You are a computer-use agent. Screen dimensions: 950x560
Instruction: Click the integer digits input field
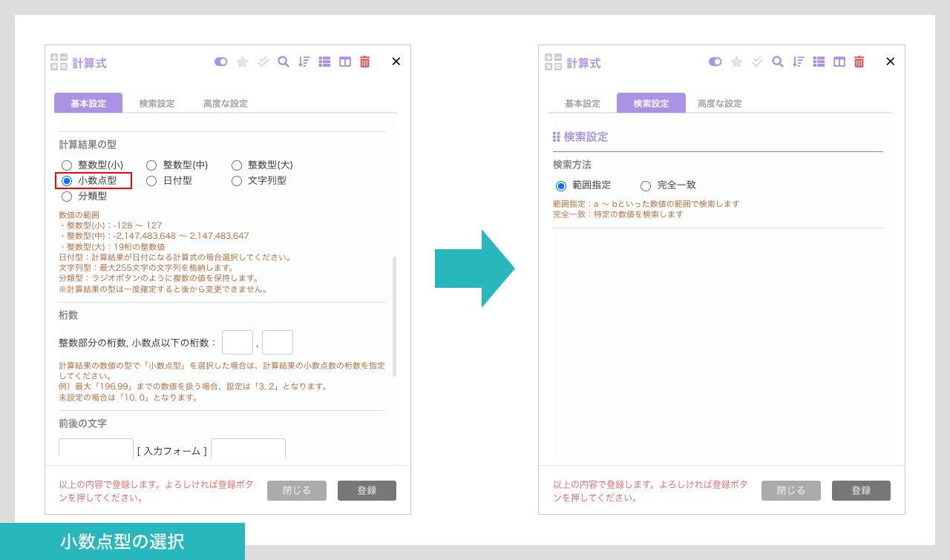(x=237, y=343)
